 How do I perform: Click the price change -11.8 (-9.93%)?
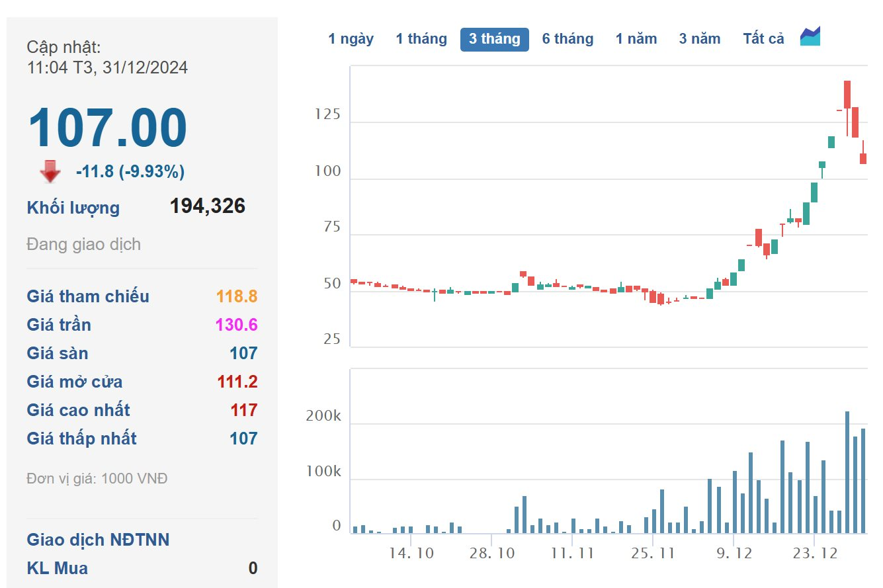pyautogui.click(x=130, y=172)
